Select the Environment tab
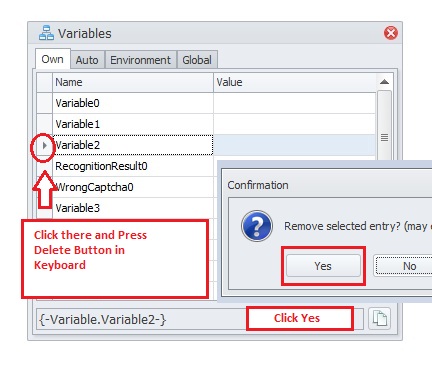The height and width of the screenshot is (378, 432). coord(140,60)
